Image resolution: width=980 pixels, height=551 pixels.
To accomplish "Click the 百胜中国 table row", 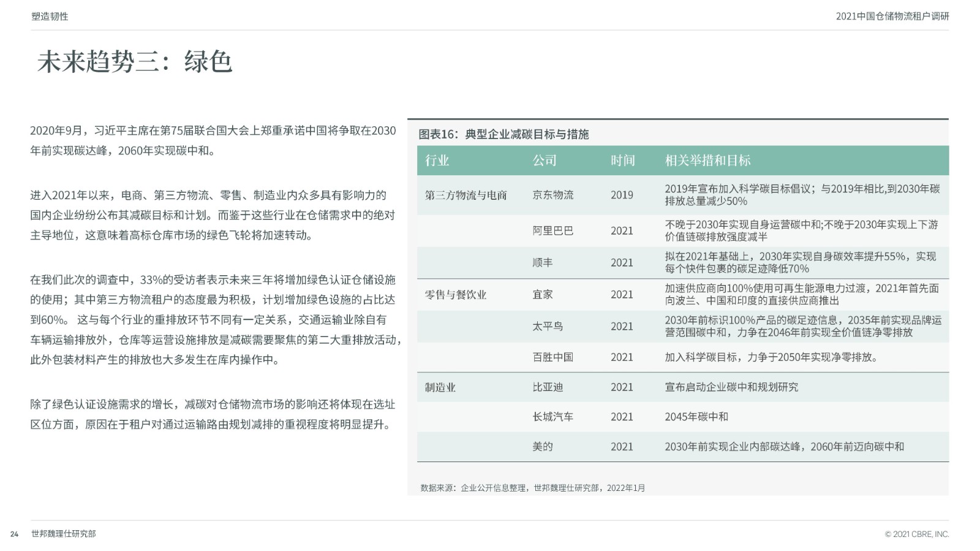I will (683, 357).
